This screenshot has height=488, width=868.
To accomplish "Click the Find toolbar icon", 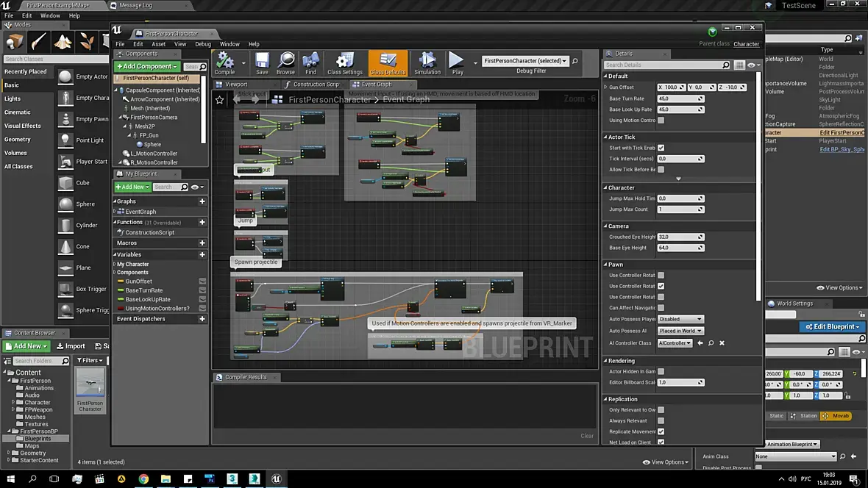I will (x=310, y=61).
